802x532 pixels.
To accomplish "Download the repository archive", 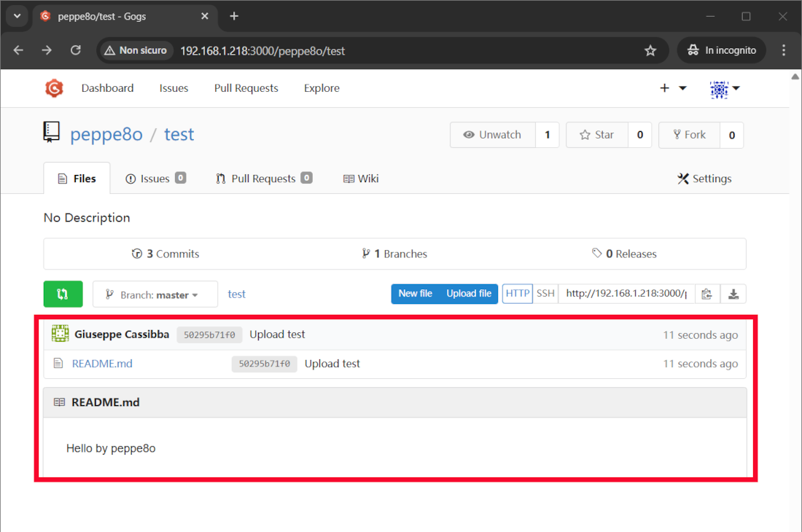I will point(733,294).
